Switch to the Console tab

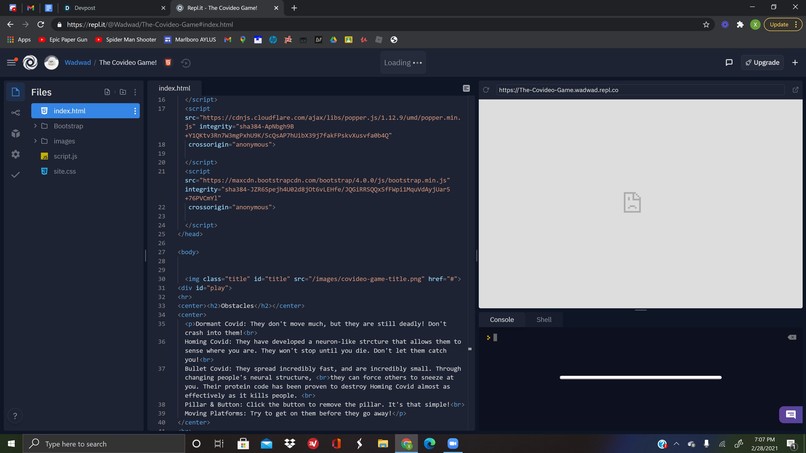(x=502, y=319)
